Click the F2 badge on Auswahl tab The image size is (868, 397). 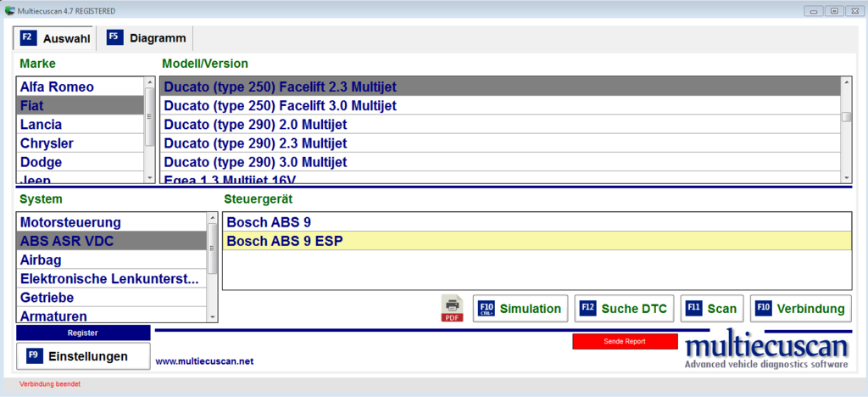[x=28, y=38]
